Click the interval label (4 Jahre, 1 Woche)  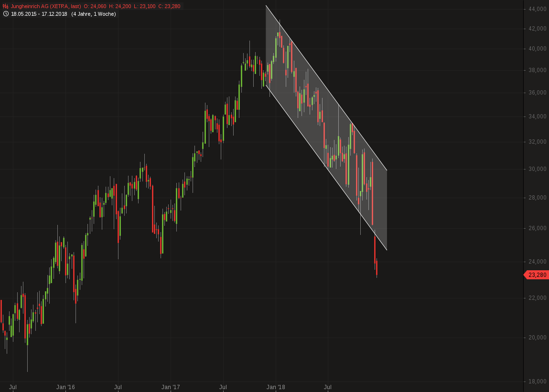coord(94,14)
